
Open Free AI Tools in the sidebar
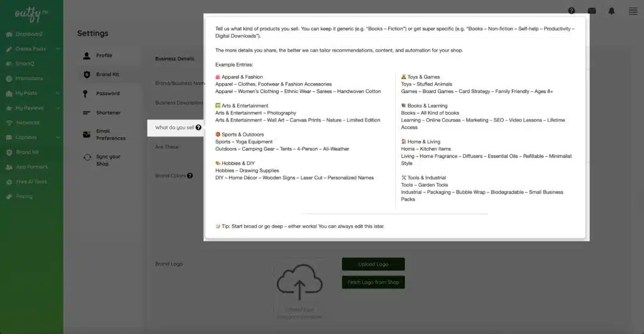point(32,182)
